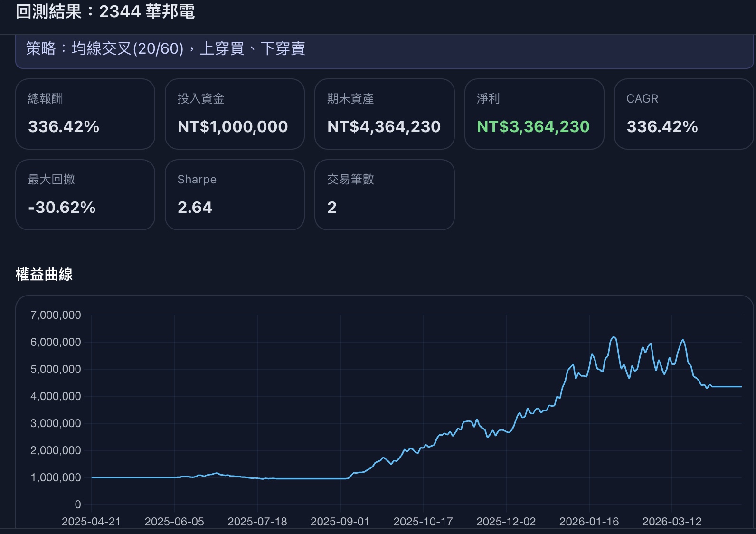Click the 2025-12-02 x-axis date

coord(506,522)
